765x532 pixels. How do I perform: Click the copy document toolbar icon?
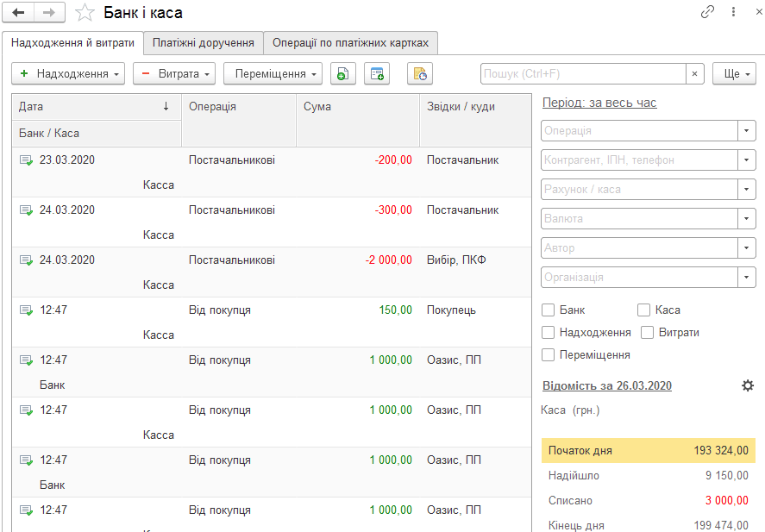click(343, 73)
